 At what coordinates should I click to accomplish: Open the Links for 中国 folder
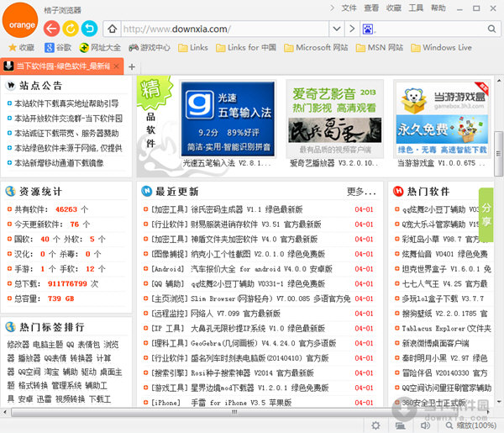click(x=246, y=48)
